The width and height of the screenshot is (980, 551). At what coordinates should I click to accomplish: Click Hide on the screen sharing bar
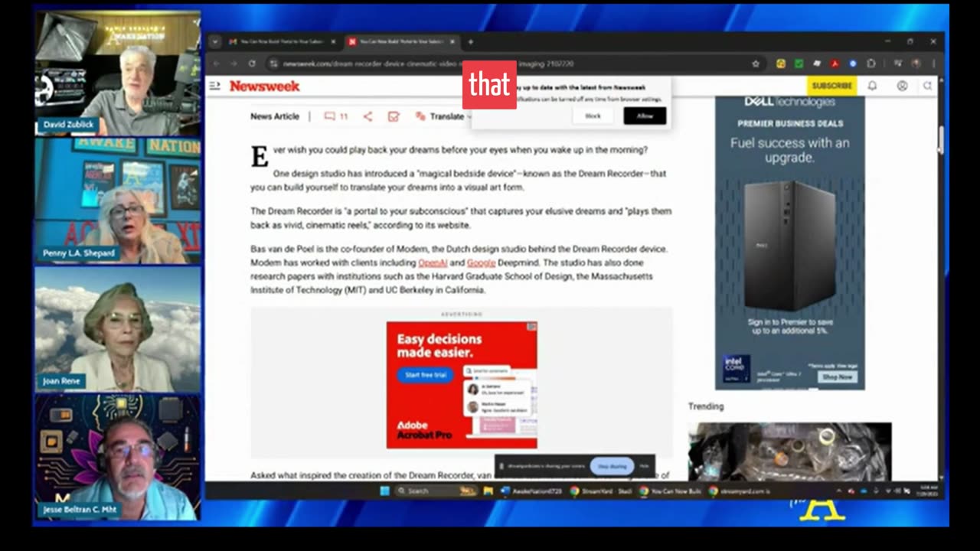[645, 466]
